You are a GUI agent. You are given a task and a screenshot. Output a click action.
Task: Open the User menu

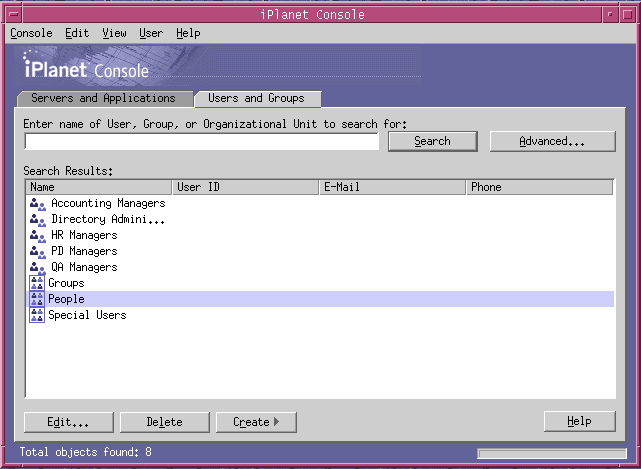click(x=151, y=33)
